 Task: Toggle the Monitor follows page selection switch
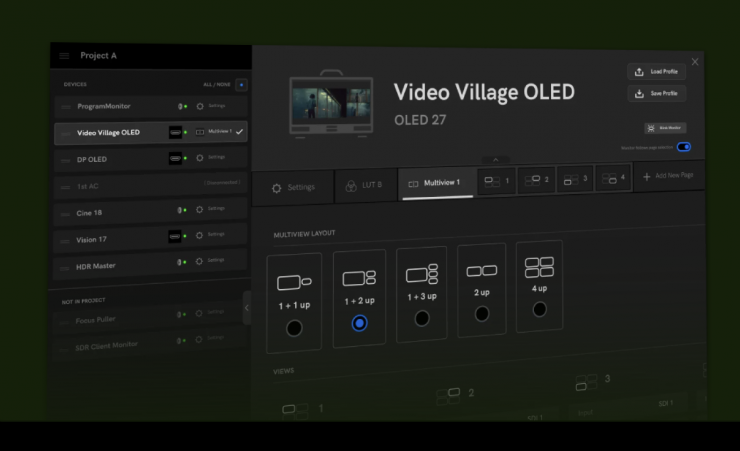click(684, 147)
